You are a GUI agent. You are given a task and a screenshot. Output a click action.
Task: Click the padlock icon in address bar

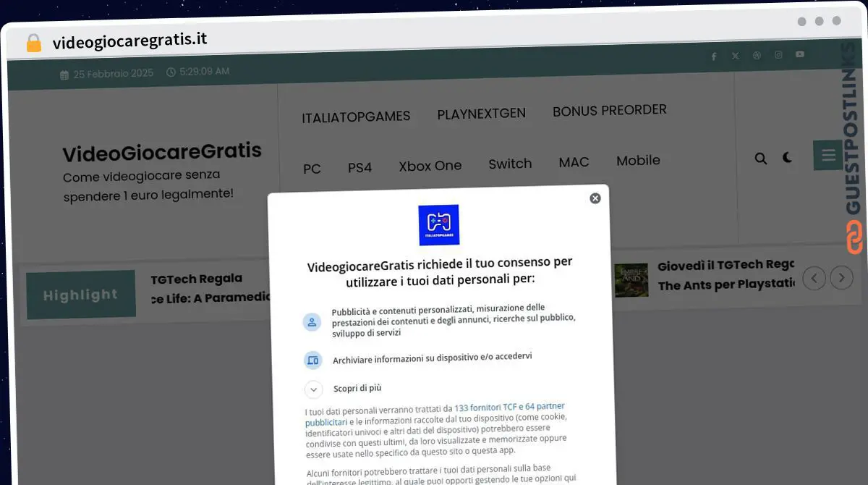coord(34,43)
